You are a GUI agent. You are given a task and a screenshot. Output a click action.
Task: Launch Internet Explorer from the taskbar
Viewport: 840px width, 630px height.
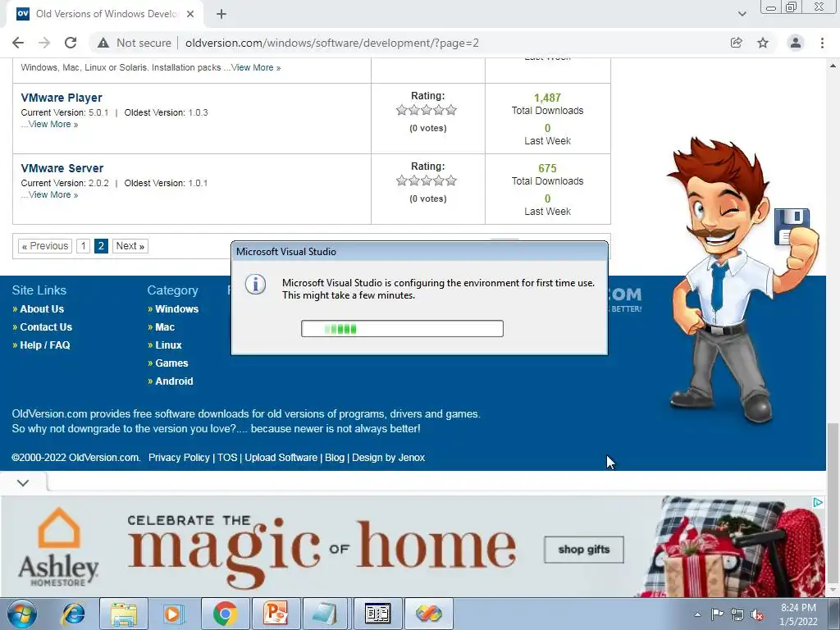coord(73,614)
